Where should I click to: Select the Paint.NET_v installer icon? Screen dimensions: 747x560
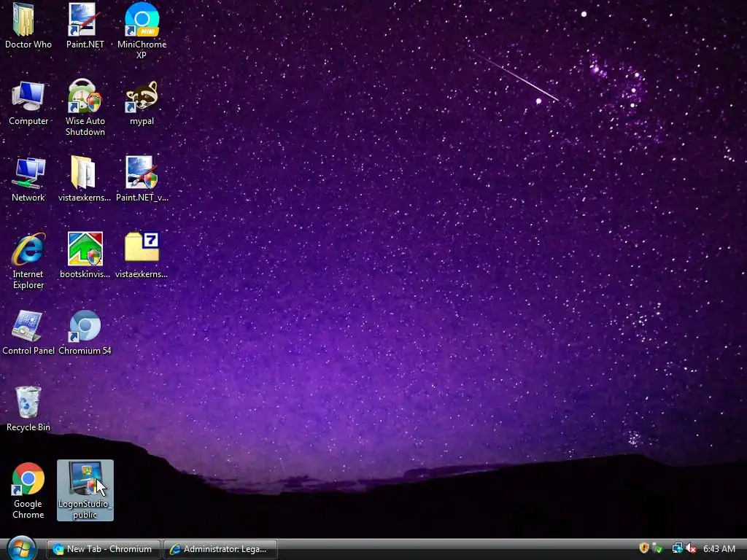coord(142,179)
